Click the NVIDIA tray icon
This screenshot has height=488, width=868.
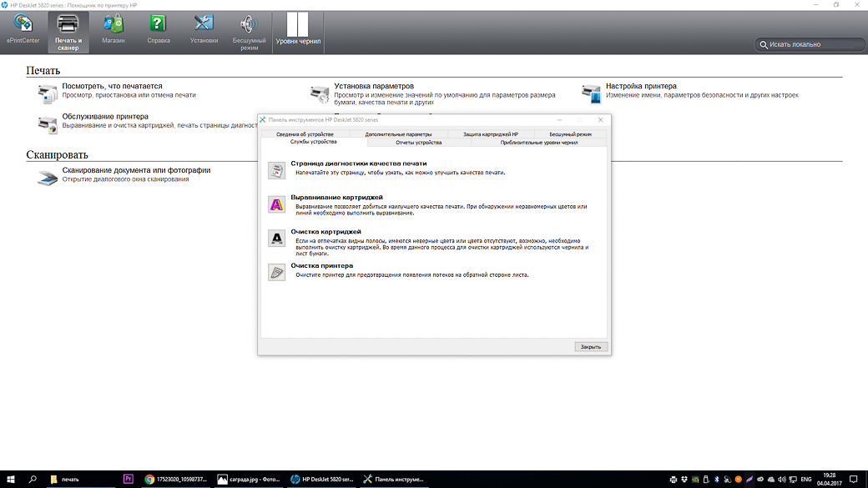695,479
